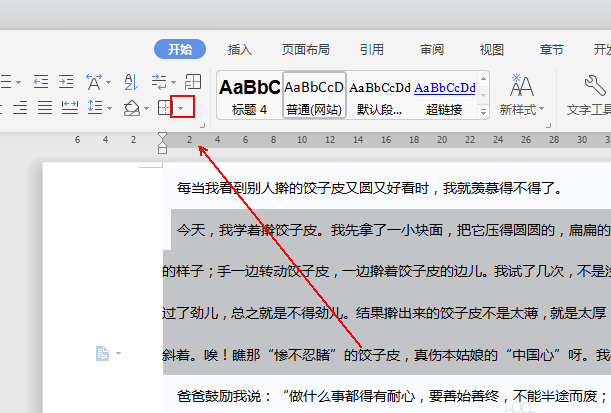Click the paragraph layout icon in left margin

(102, 353)
